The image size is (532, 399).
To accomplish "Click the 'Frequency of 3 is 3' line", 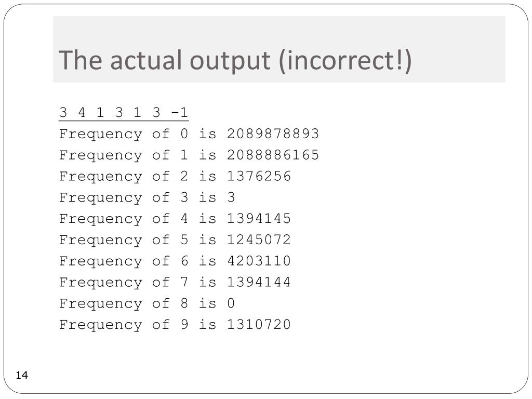I will (147, 197).
